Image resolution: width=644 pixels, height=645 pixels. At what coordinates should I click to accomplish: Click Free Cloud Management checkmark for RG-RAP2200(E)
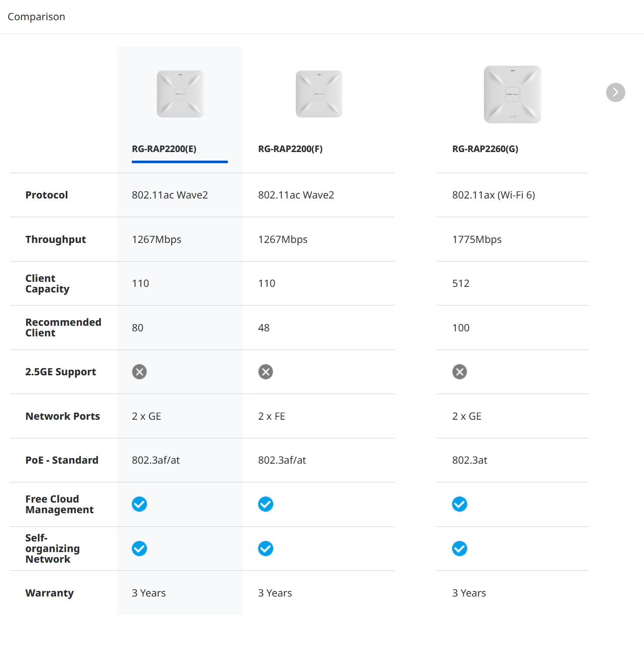(139, 504)
